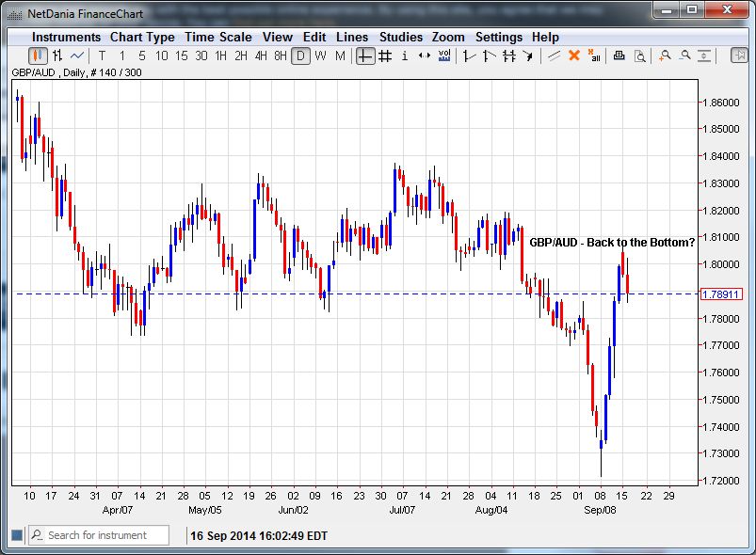Close the NetDania FinanceChart window
Screen dimensions: 756x555
click(727, 10)
